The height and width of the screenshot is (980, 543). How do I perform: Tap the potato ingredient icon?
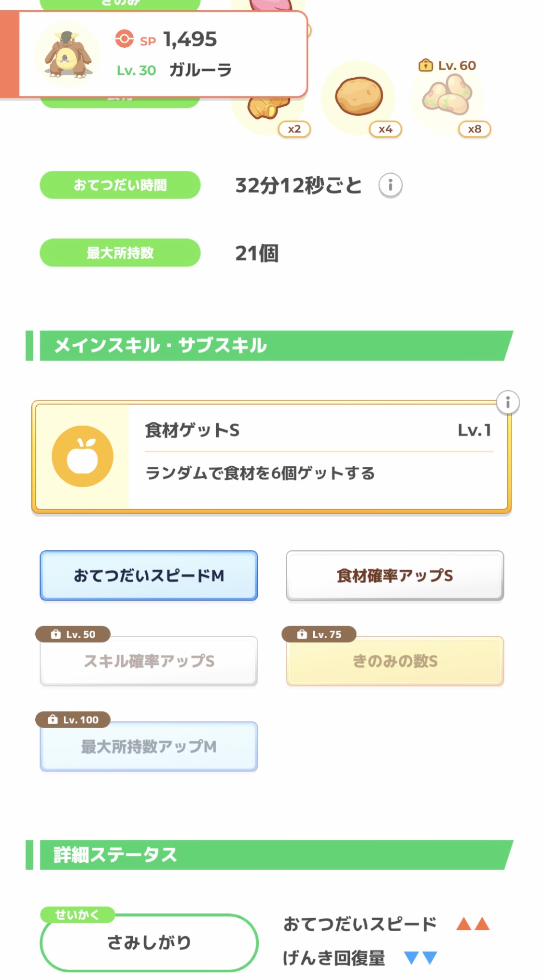pyautogui.click(x=359, y=97)
